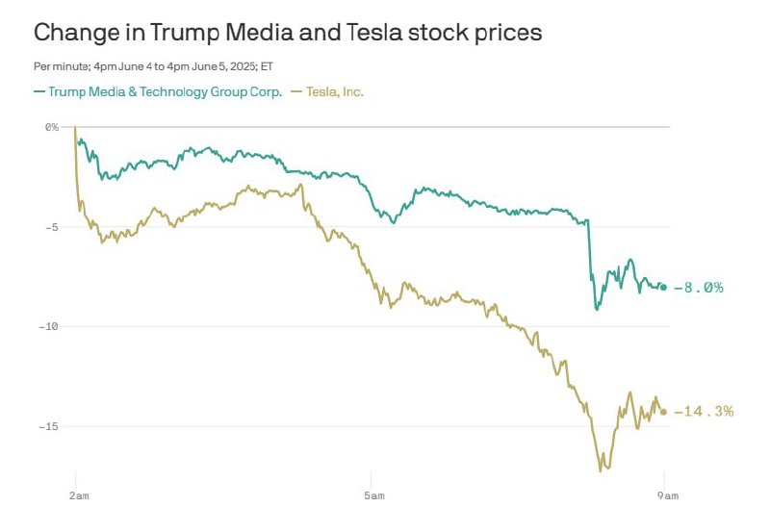
Task: Click the 2am x-axis tick label
Action: point(79,495)
